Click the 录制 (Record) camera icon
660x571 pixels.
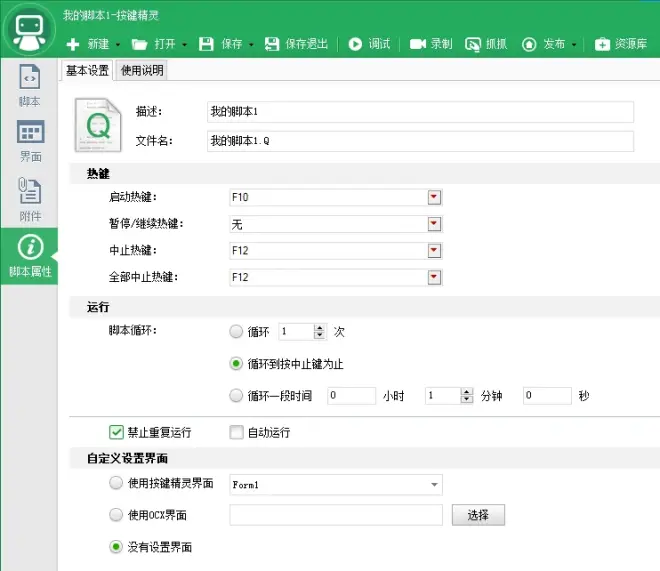[418, 44]
